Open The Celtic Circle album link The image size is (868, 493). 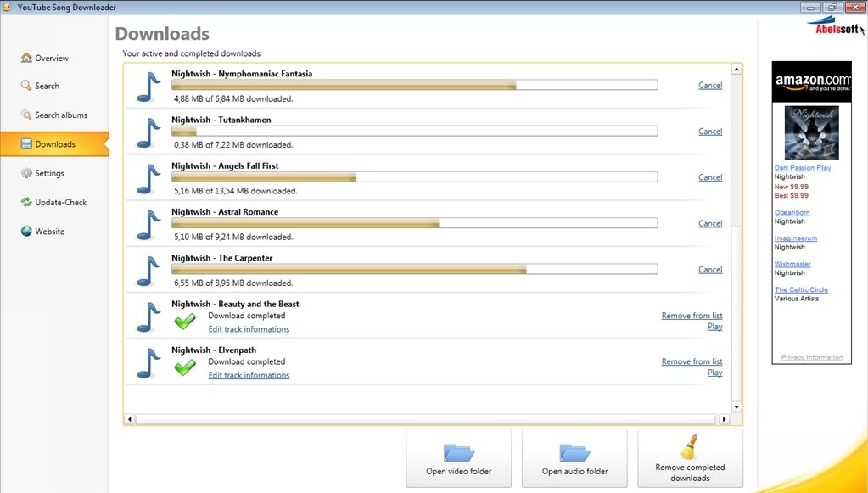pos(801,289)
